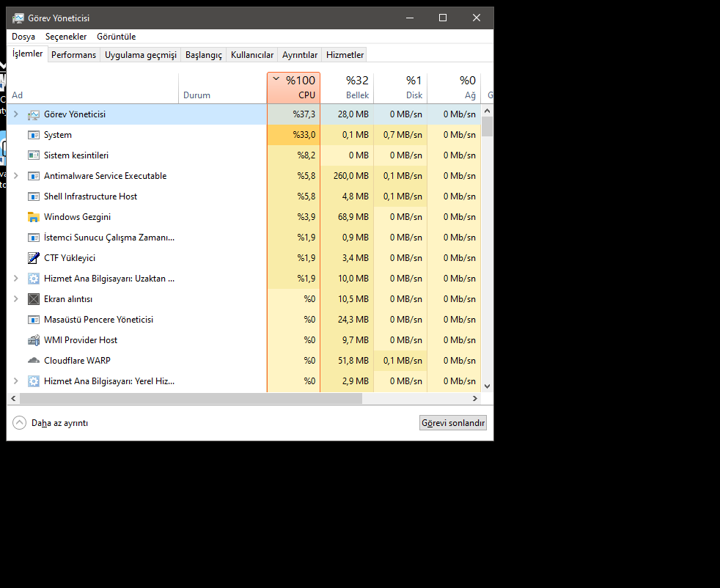
Task: Expand the Antimalware Service Executable group
Action: (x=16, y=175)
